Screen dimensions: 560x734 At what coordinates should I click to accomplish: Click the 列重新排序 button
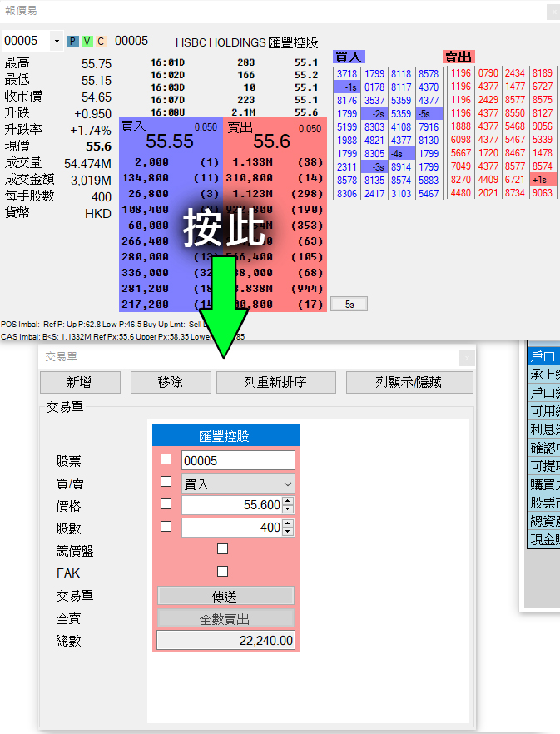[x=275, y=383]
